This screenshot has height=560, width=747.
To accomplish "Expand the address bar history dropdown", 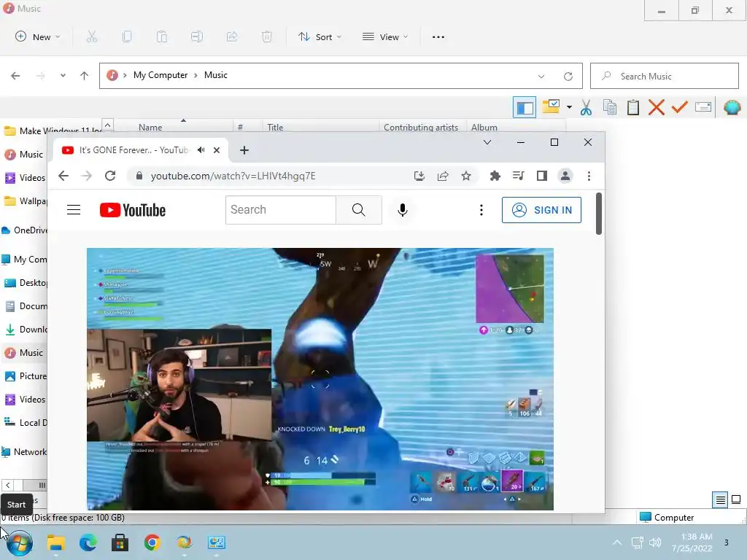I will [x=541, y=76].
